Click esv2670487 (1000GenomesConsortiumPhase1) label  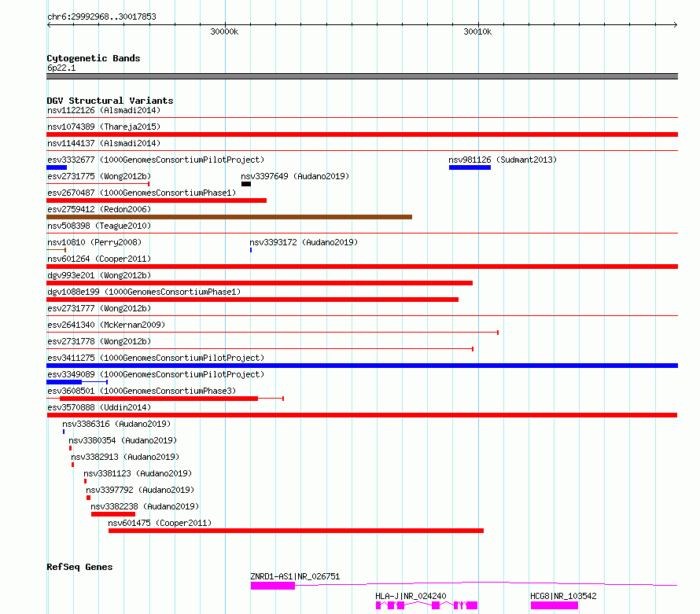tap(142, 193)
